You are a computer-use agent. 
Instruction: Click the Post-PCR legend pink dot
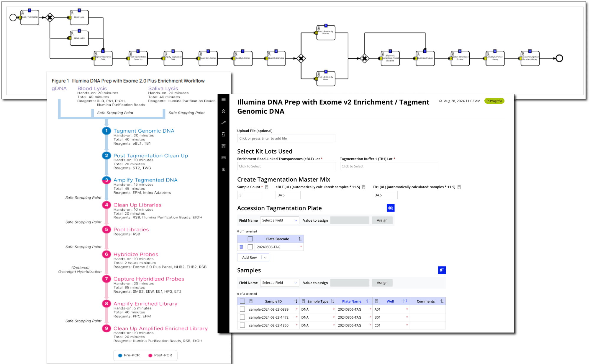pos(150,355)
